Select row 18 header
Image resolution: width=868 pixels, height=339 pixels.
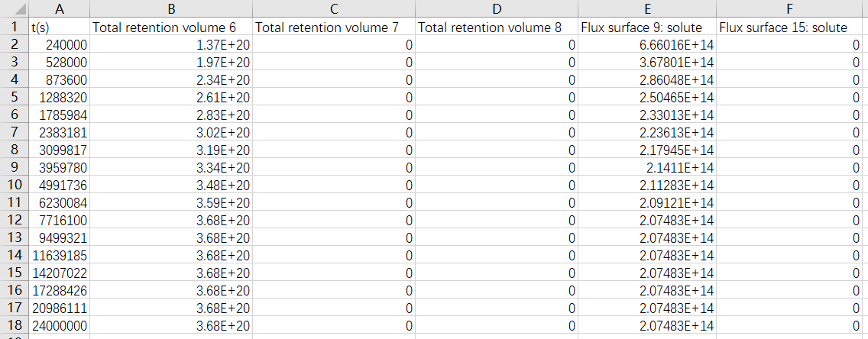point(15,325)
